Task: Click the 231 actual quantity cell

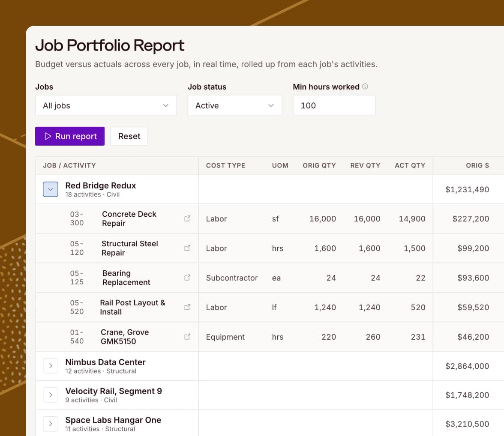Action: tap(418, 337)
